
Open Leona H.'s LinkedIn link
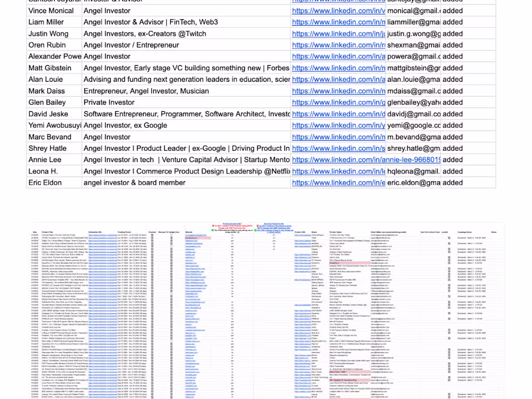tap(338, 171)
